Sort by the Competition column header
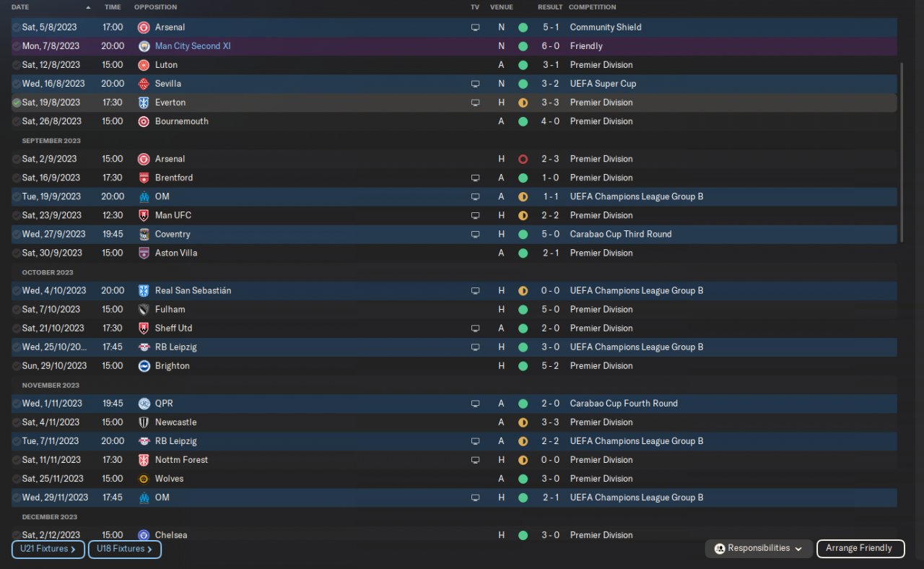 point(592,7)
